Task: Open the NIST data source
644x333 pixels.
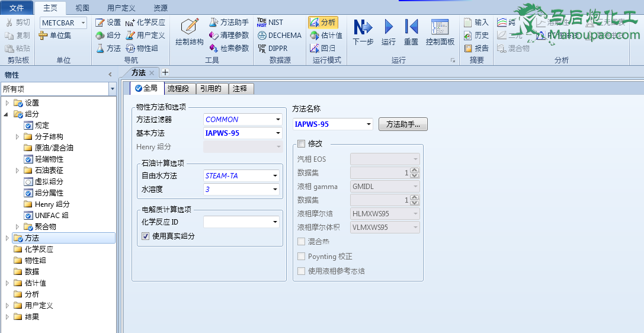Action: point(270,22)
